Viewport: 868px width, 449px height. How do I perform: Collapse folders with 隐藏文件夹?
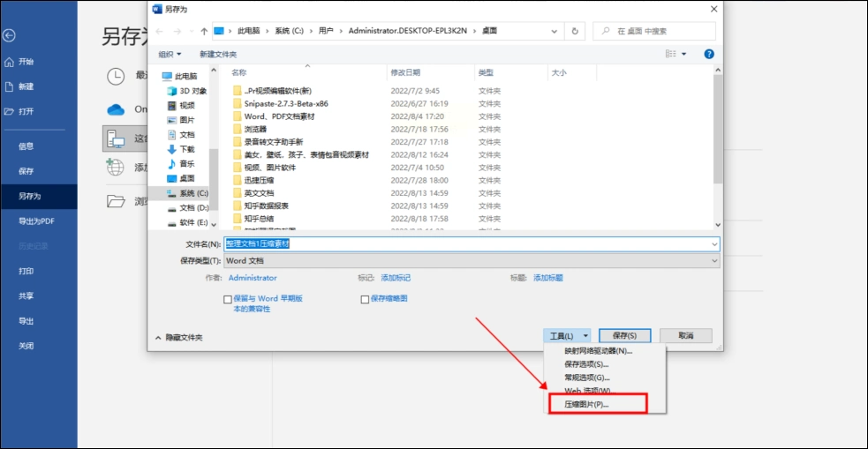pyautogui.click(x=178, y=337)
